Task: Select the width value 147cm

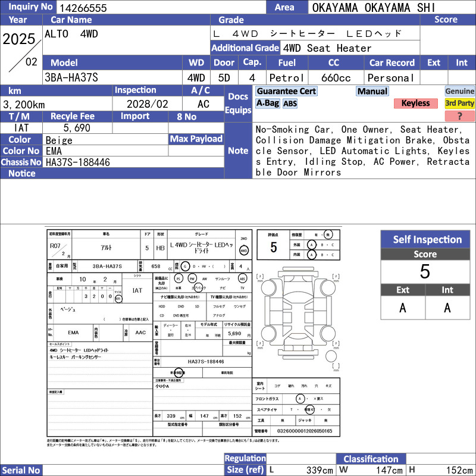Action: [x=389, y=470]
